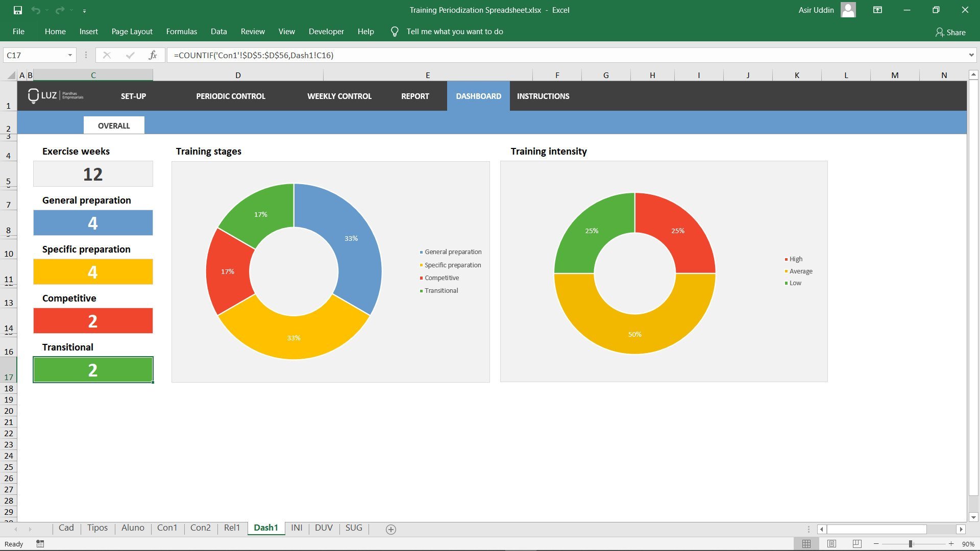Click the Tell me search field

(454, 32)
